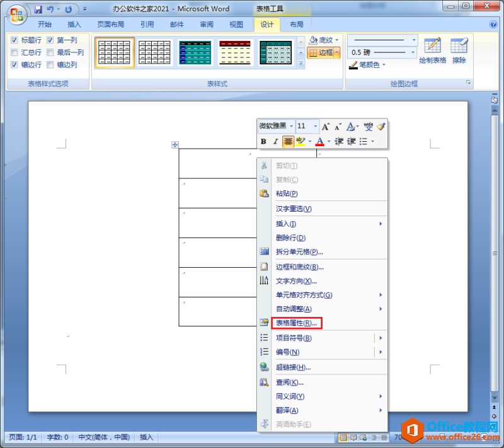The height and width of the screenshot is (448, 504).
Task: Open the font size 11 dropdown
Action: 316,126
